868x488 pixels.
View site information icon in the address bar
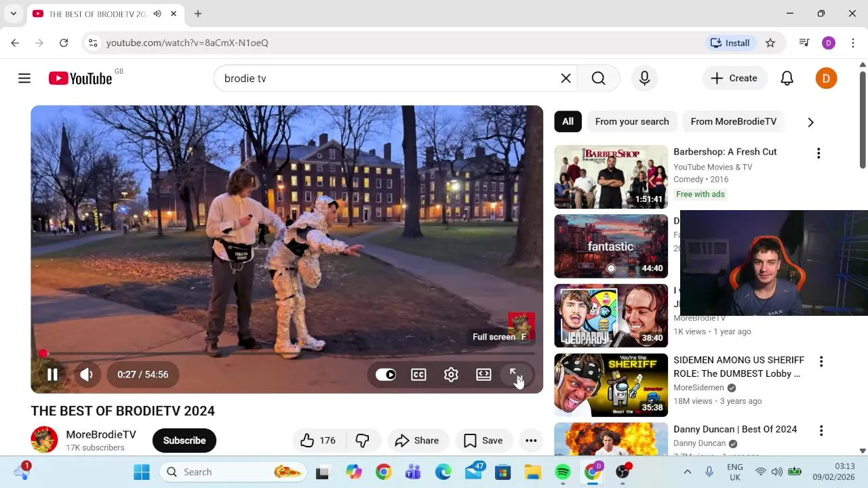94,43
